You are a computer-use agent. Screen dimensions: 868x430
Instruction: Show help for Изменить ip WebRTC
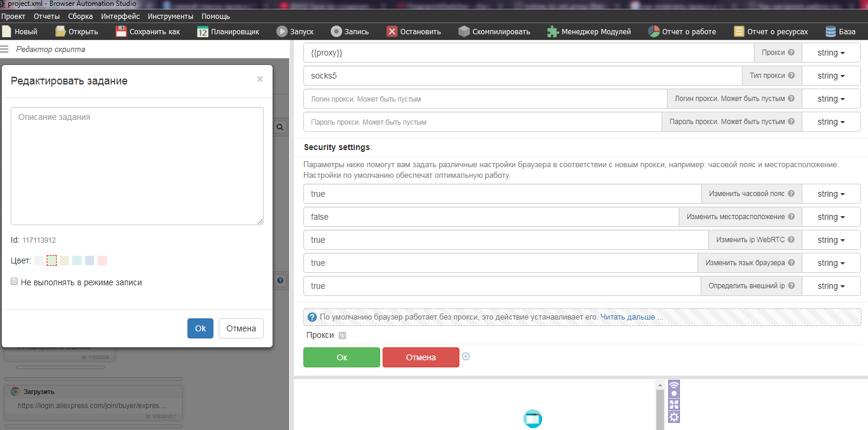(x=791, y=240)
